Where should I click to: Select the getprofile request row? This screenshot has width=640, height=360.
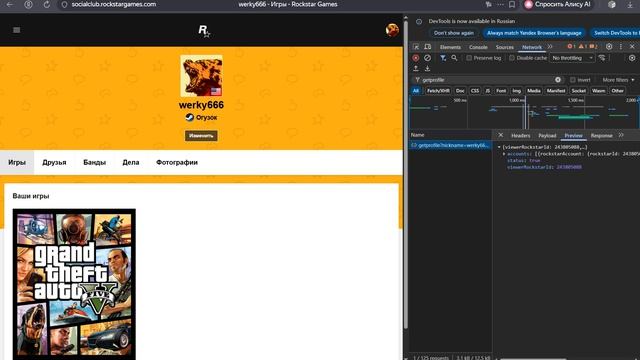451,145
